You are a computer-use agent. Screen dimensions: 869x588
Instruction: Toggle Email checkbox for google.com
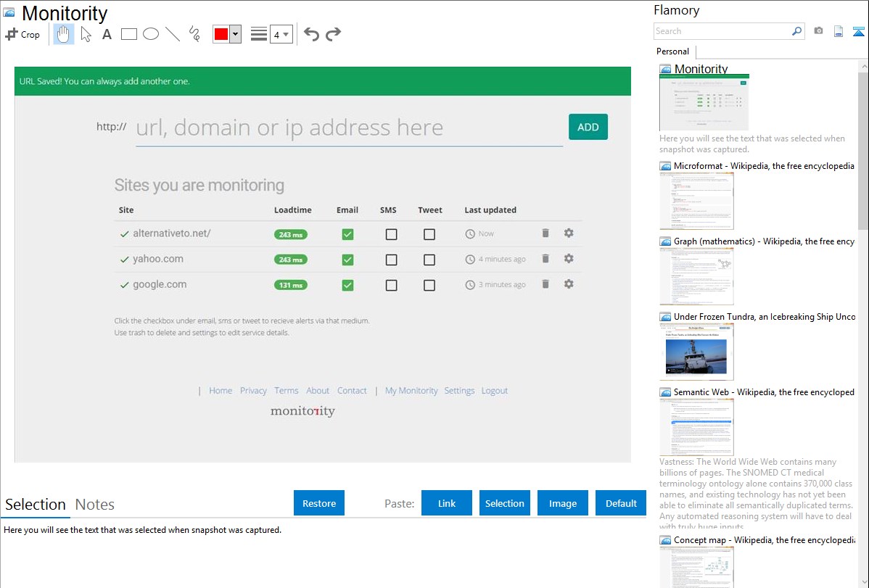[347, 286]
